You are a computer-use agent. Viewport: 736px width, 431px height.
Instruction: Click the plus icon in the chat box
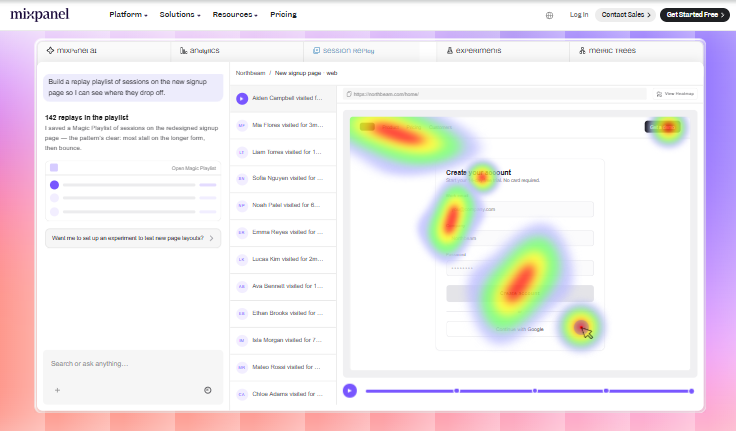(57, 390)
